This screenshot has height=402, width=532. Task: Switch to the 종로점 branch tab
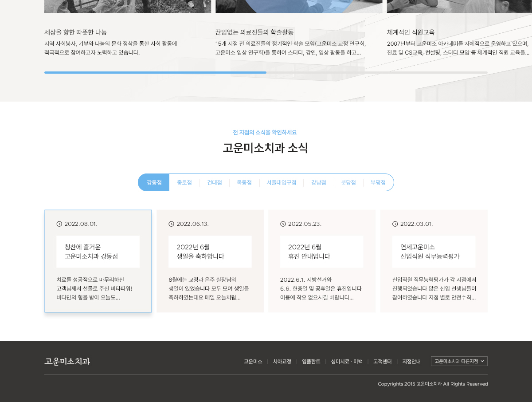184,182
